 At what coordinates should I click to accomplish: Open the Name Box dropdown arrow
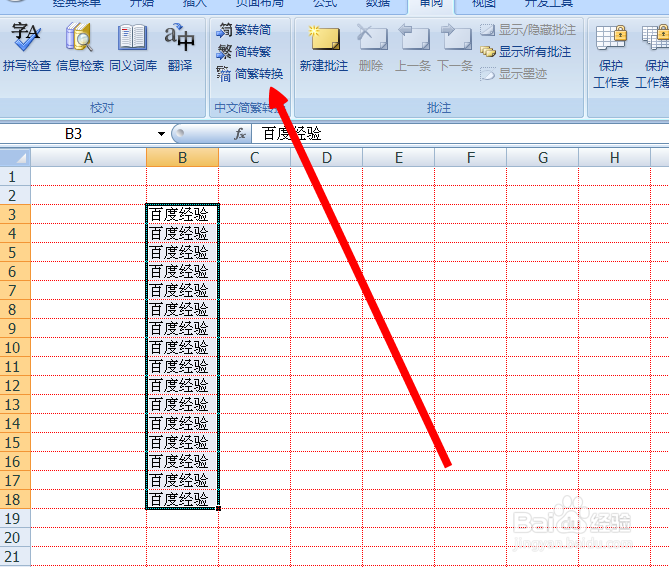point(161,134)
